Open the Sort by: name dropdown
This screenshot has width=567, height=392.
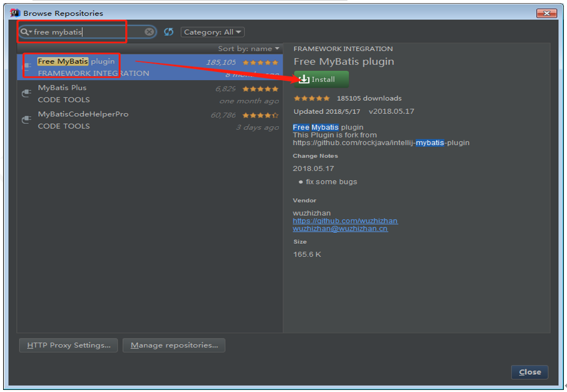click(x=248, y=48)
